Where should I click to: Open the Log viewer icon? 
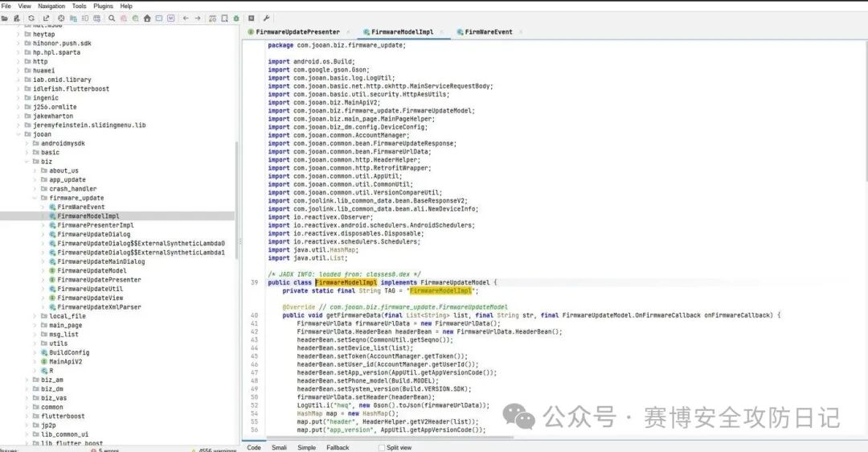pyautogui.click(x=251, y=18)
